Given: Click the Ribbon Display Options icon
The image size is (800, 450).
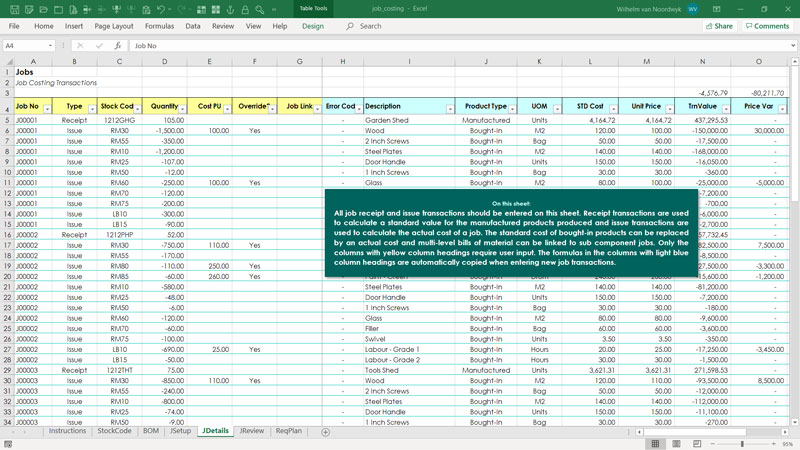Looking at the screenshot, I should (x=716, y=9).
